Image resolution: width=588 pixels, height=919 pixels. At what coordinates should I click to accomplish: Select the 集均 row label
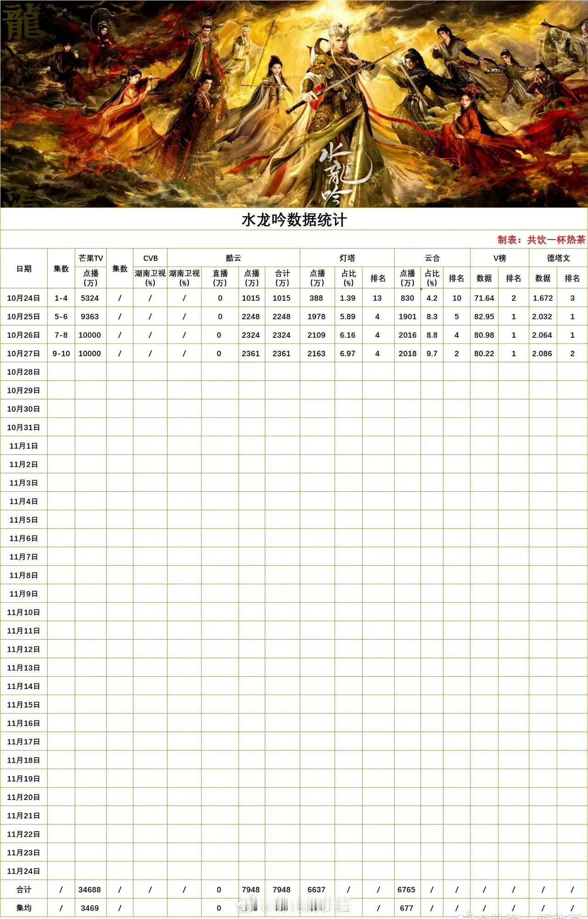click(24, 908)
